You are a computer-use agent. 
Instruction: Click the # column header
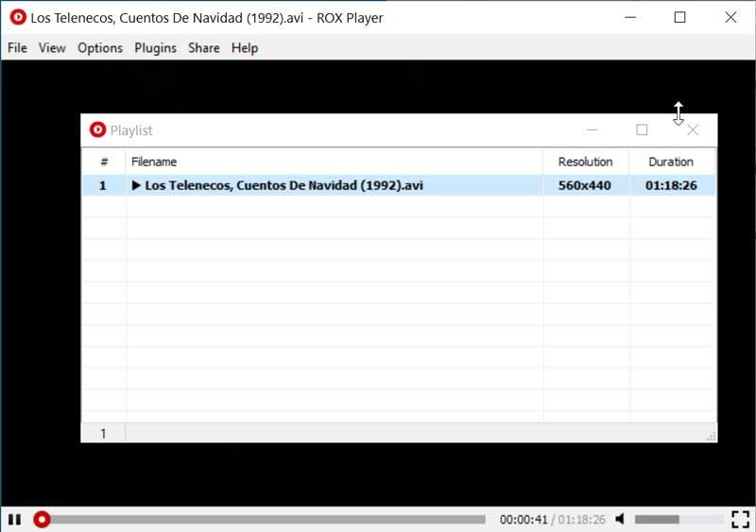click(x=104, y=162)
